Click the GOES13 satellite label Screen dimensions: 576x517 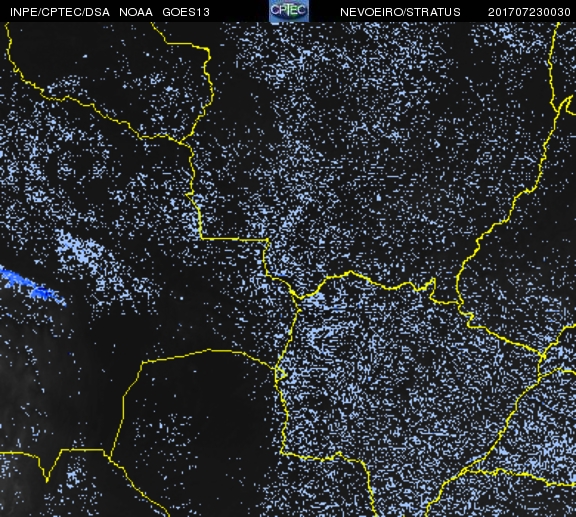coord(186,12)
